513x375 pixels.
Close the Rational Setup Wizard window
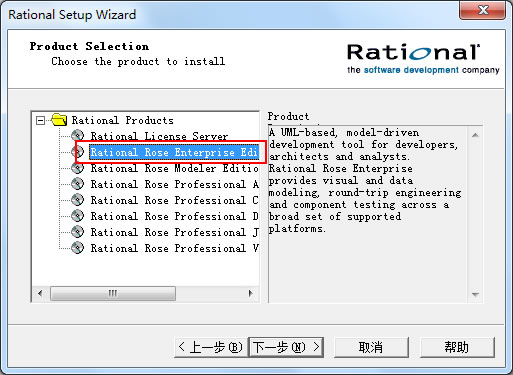[483, 10]
